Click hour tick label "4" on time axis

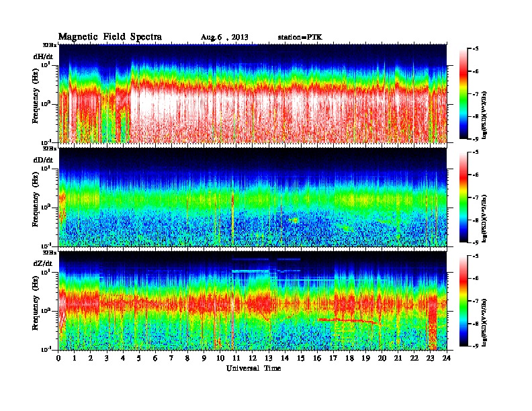[123, 358]
